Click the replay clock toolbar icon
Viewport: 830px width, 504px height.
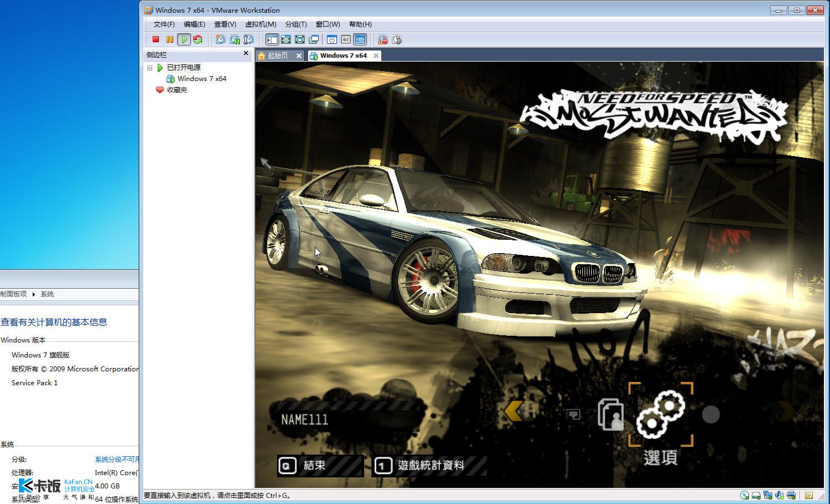pos(397,39)
